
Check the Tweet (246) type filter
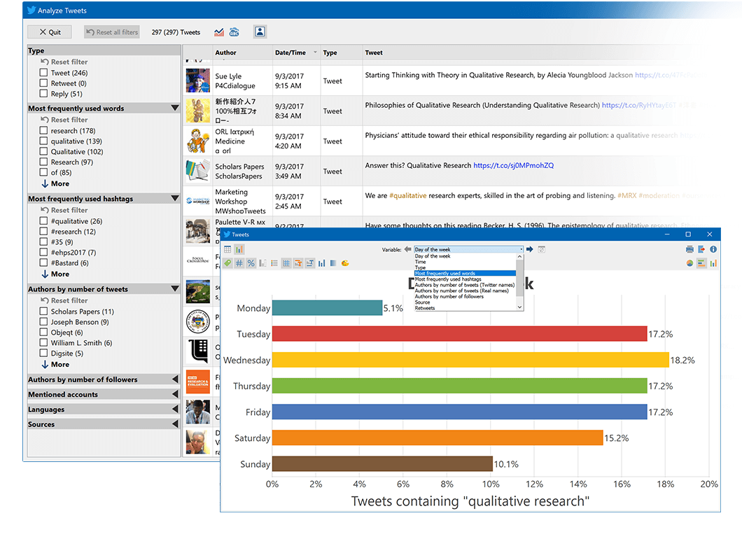pyautogui.click(x=43, y=72)
